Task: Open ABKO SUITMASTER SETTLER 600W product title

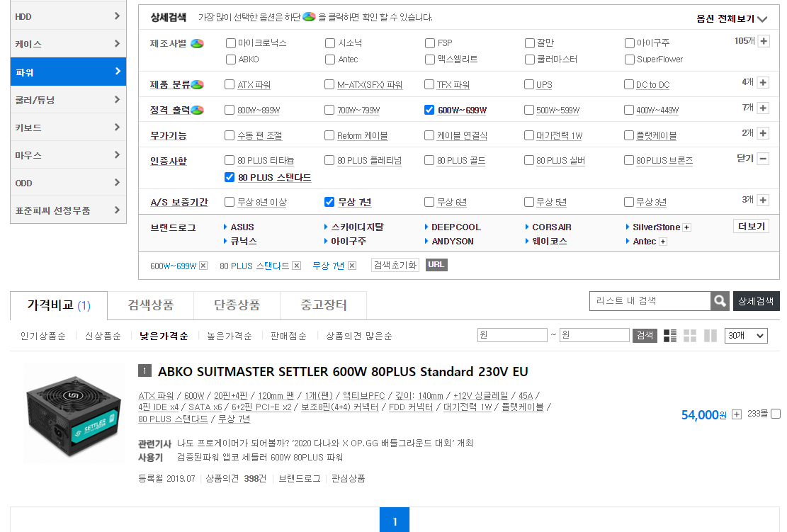Action: click(x=343, y=372)
